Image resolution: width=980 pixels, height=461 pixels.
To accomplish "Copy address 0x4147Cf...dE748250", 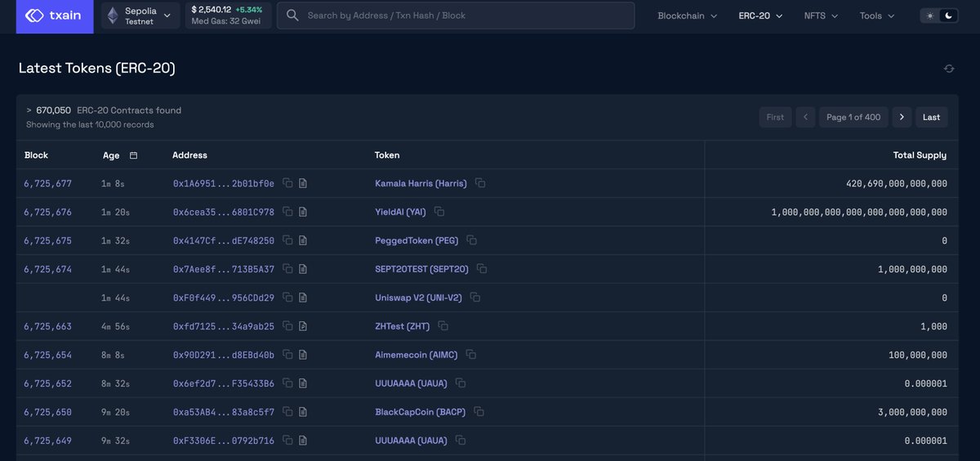I will pos(287,241).
